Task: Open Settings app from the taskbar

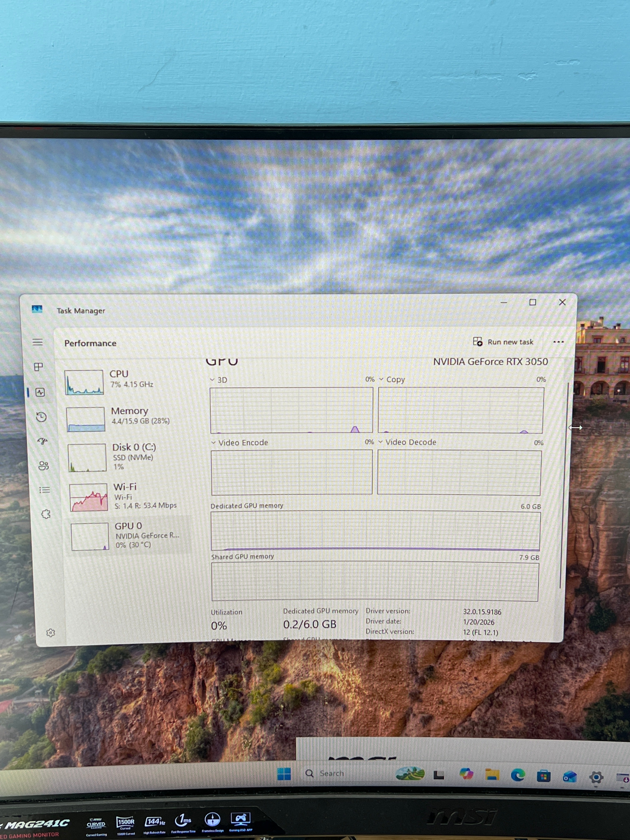Action: coord(596,777)
